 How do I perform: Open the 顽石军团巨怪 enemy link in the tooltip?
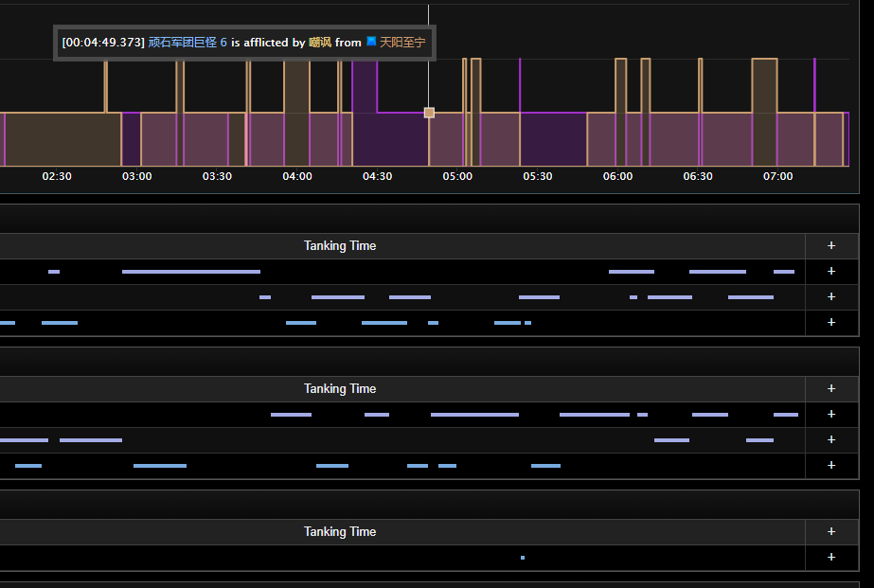(x=183, y=43)
